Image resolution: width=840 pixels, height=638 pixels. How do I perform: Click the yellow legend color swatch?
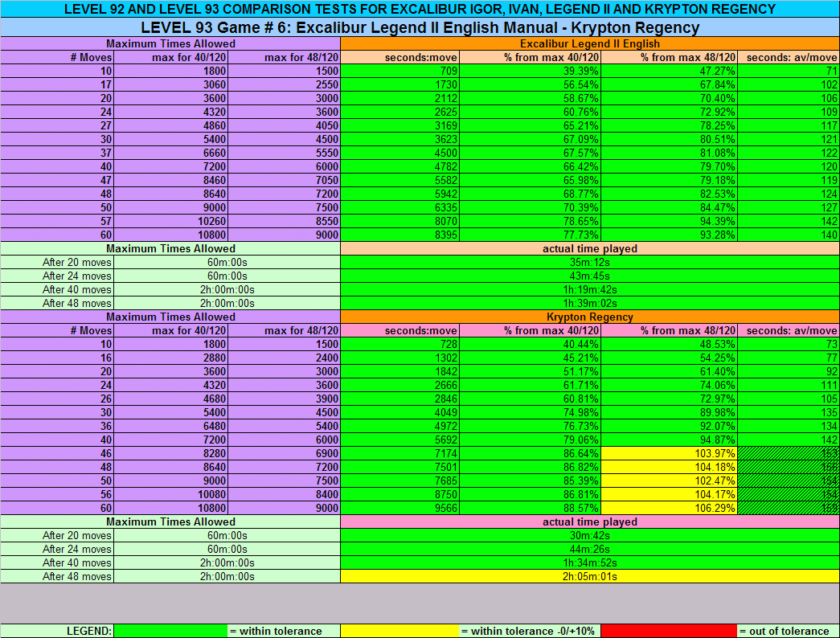click(x=400, y=631)
